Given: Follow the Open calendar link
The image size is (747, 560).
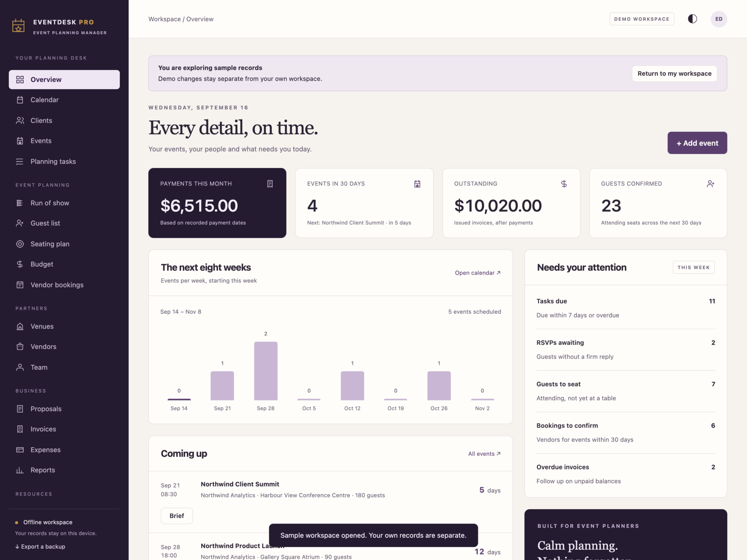Looking at the screenshot, I should (x=478, y=273).
